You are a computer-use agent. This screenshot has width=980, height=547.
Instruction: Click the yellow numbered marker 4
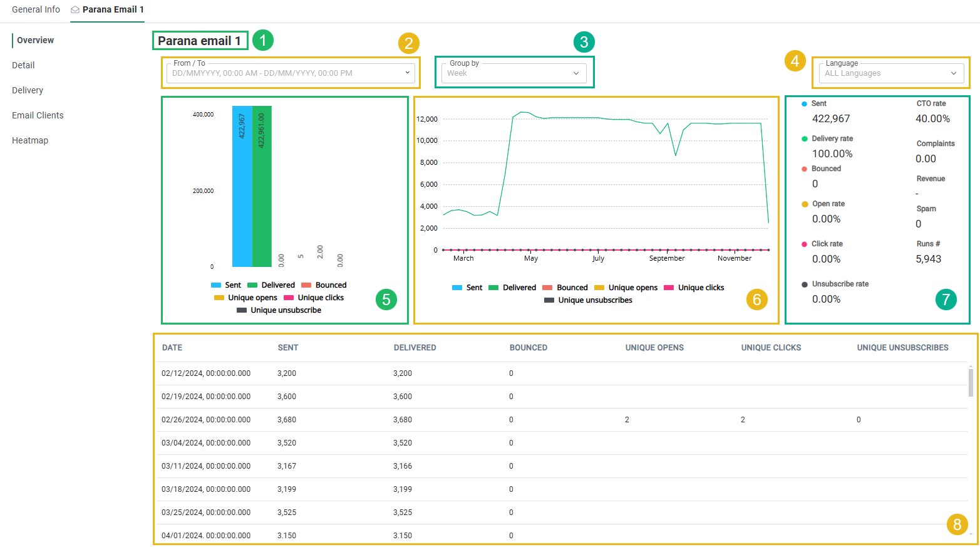pyautogui.click(x=795, y=61)
